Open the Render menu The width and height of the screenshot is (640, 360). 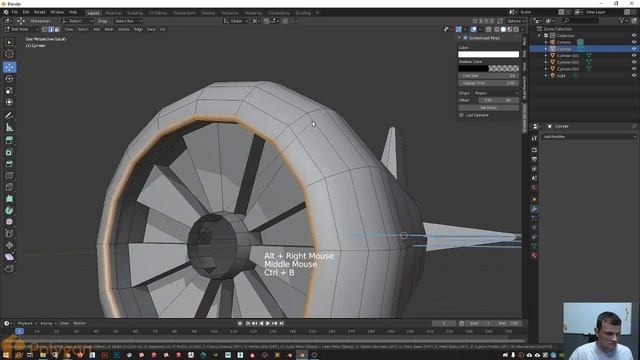(40, 12)
